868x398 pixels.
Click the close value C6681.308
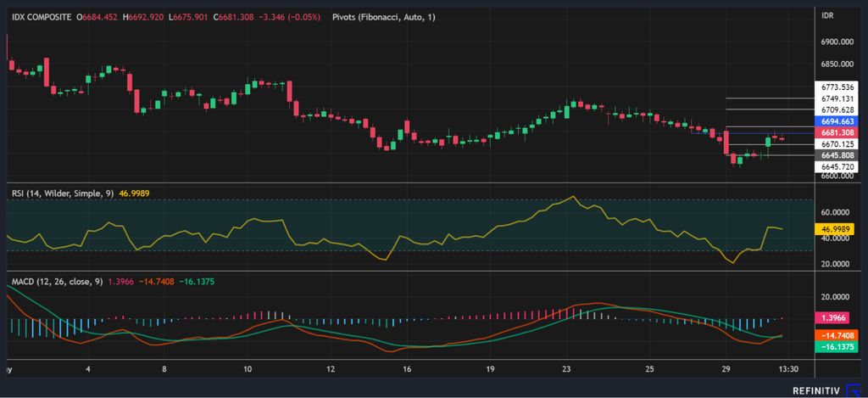(x=234, y=17)
